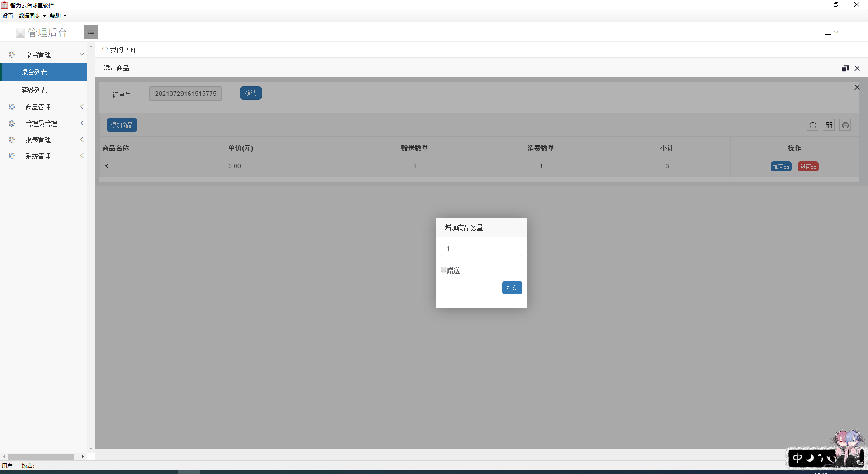This screenshot has width=868, height=474.
Task: Click the 加商品 button in the 水 row
Action: pos(781,166)
